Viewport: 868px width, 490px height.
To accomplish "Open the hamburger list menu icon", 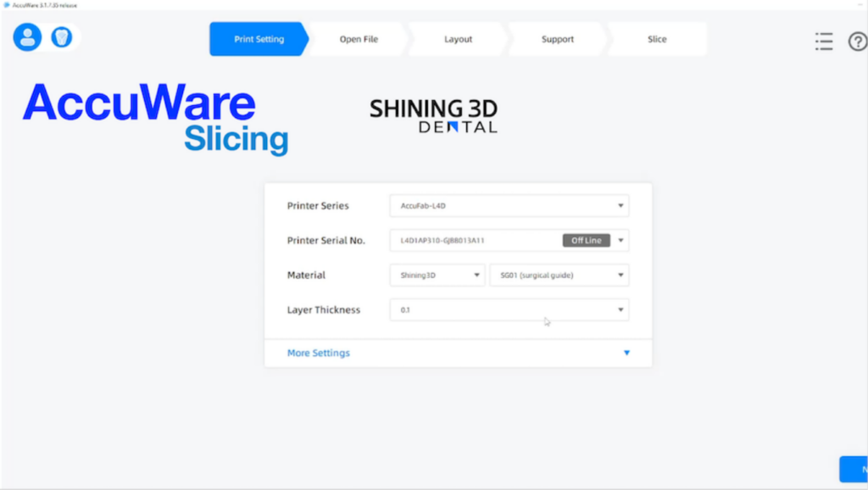I will [824, 41].
